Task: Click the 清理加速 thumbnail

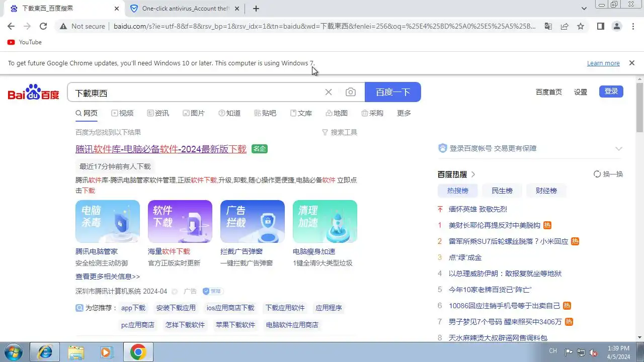Action: click(x=325, y=221)
